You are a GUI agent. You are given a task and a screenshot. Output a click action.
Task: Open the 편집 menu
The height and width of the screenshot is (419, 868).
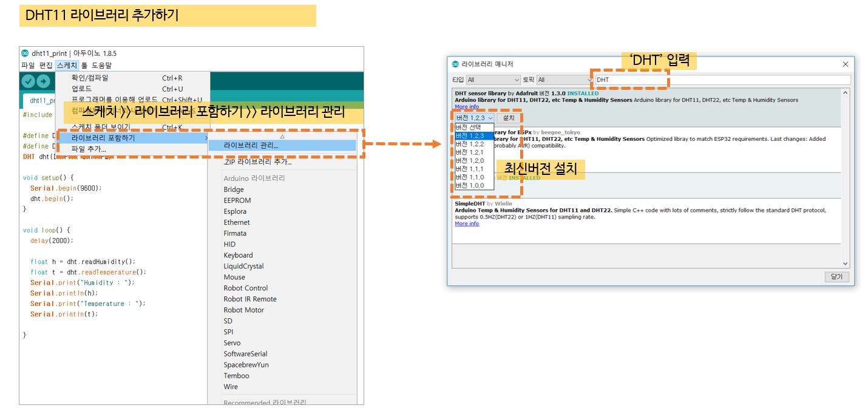click(x=46, y=65)
